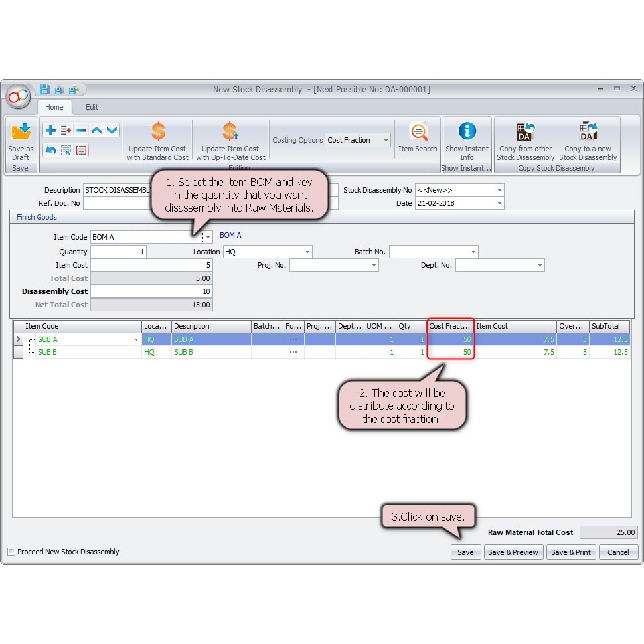Click the blue plus add-row icon
The height and width of the screenshot is (644, 644).
click(x=50, y=131)
